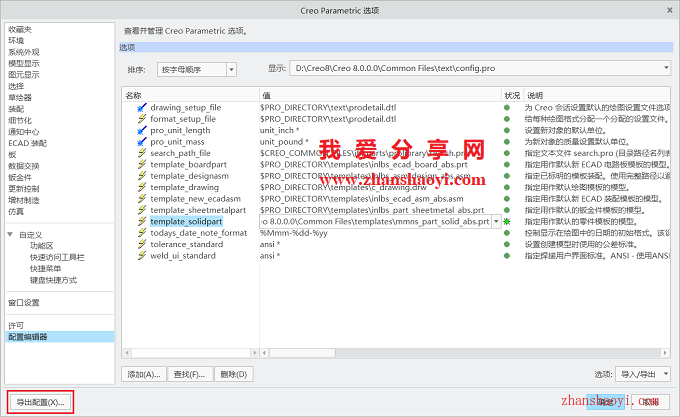The image size is (680, 417).
Task: Open the template_solidpart value dropdown arrow
Action: click(496, 222)
